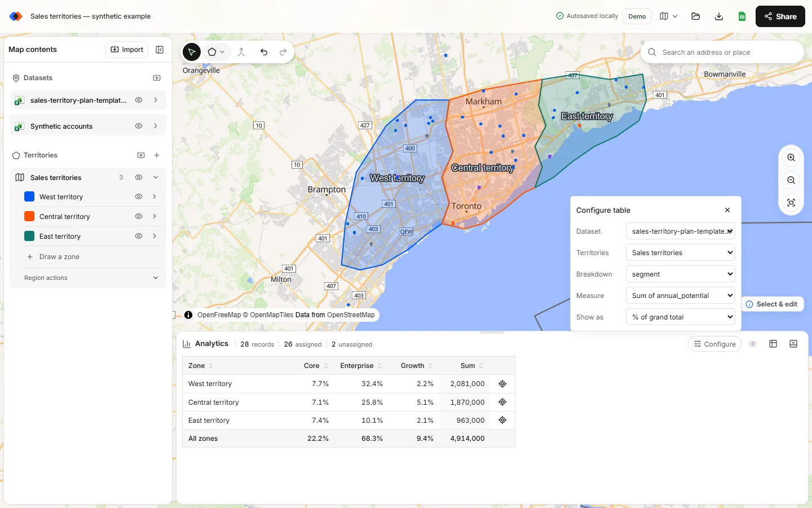Viewport: 812px width, 508px height.
Task: Click the merge territories arrow icon
Action: (241, 52)
